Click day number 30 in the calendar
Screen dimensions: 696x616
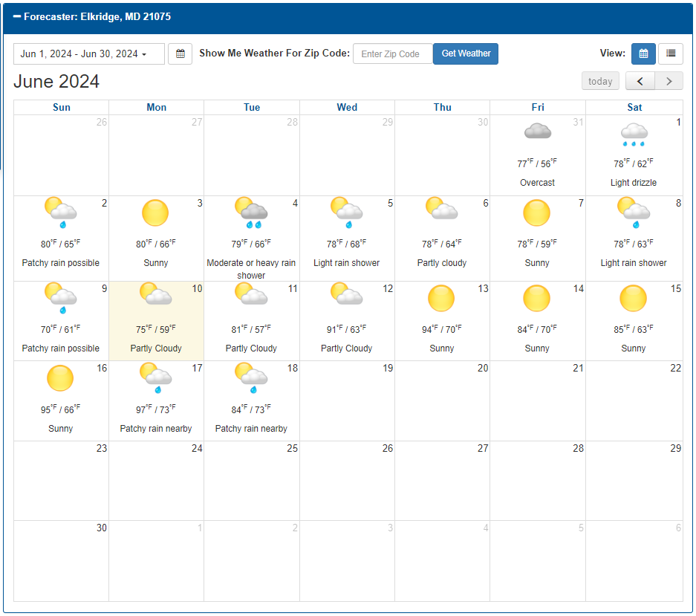click(102, 528)
